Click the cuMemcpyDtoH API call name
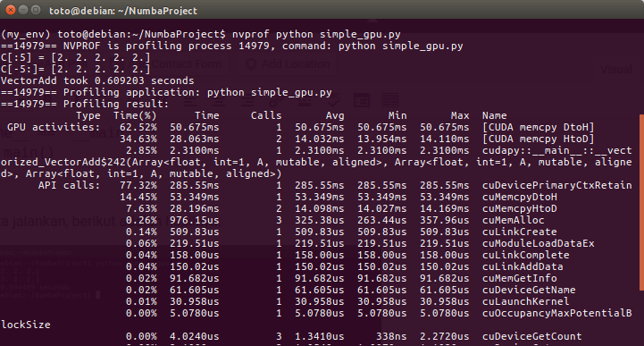Screen dimensions: 644x346 coord(520,197)
